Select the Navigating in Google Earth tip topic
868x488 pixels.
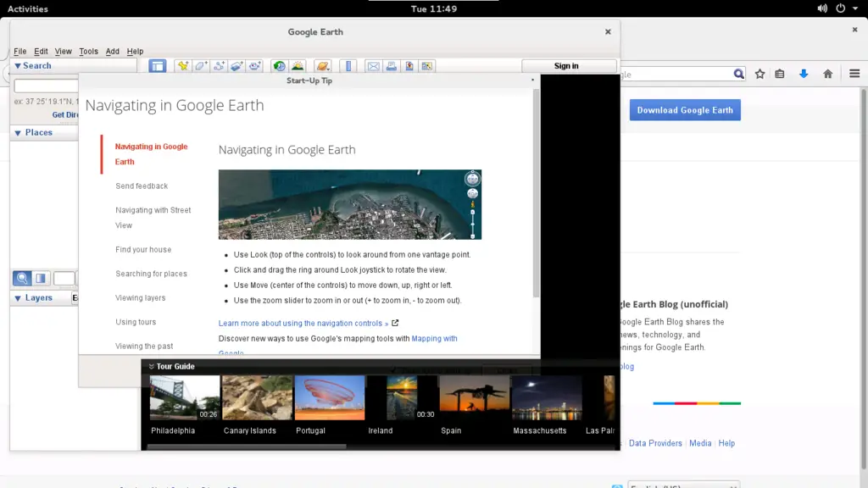[151, 154]
